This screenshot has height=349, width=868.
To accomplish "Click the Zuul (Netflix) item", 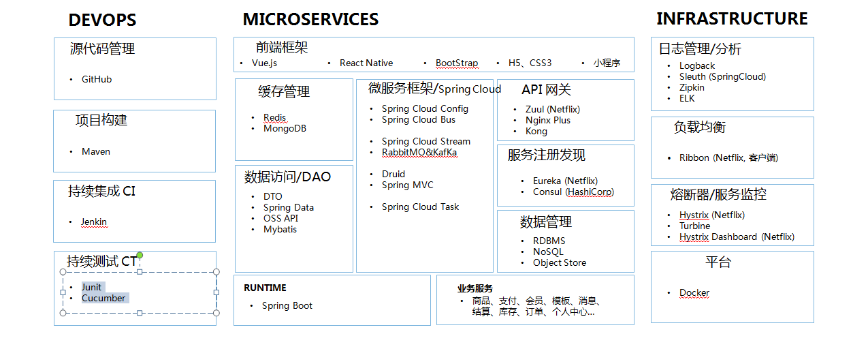I will pos(553,109).
